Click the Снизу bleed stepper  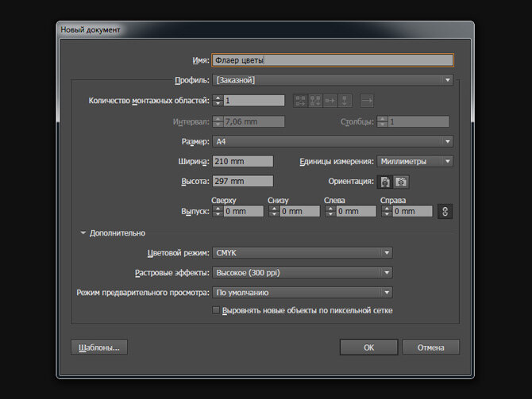tap(274, 212)
